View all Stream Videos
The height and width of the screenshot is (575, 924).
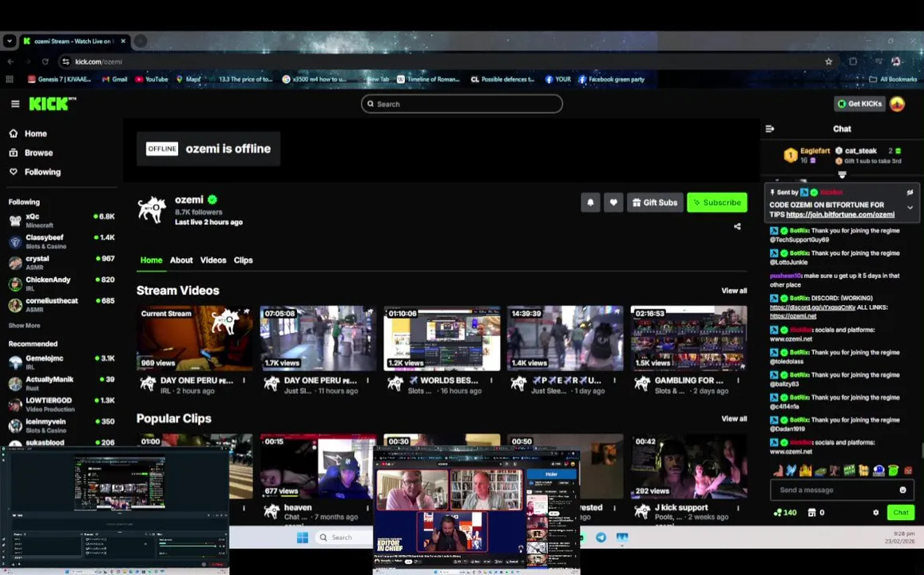click(734, 291)
